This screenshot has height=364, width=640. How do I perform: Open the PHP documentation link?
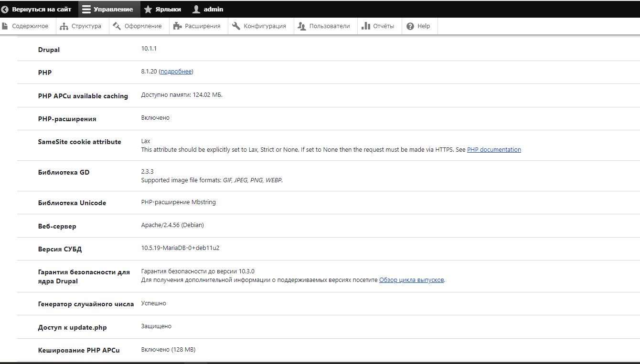pyautogui.click(x=494, y=150)
